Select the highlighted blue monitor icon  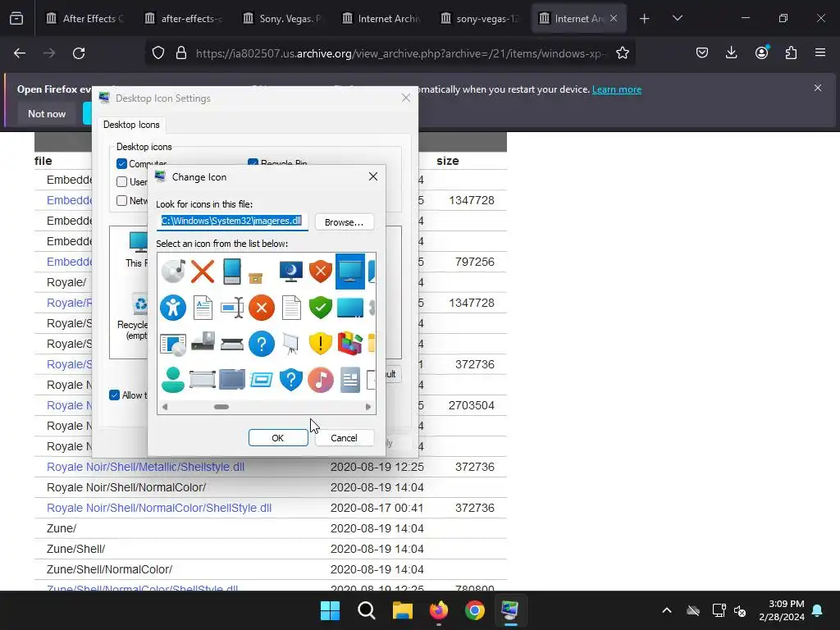[x=349, y=271]
